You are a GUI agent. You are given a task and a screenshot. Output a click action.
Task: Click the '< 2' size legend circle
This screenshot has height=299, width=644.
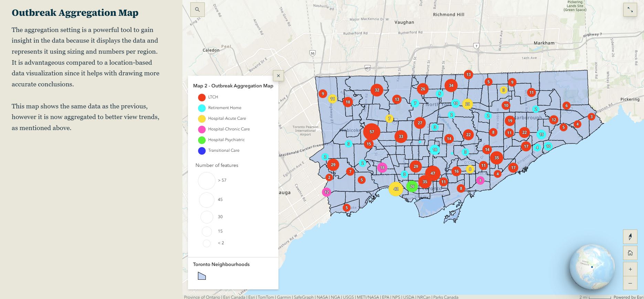coord(207,243)
